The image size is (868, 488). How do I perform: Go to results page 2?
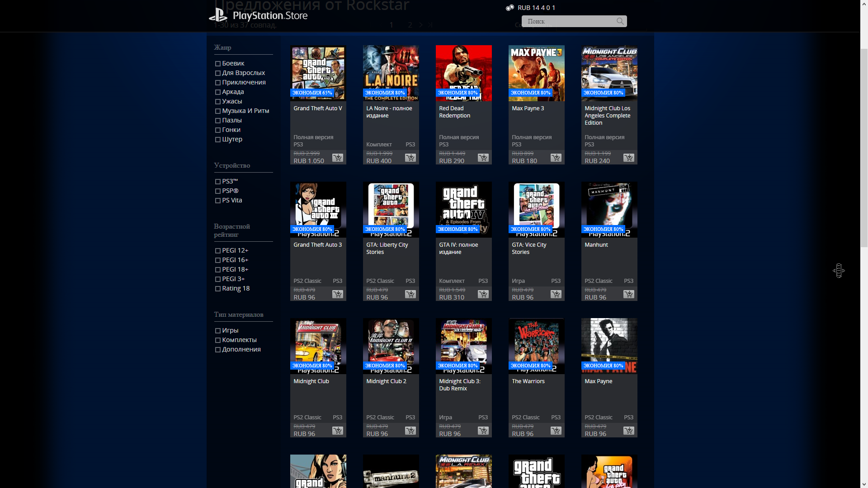pos(410,25)
